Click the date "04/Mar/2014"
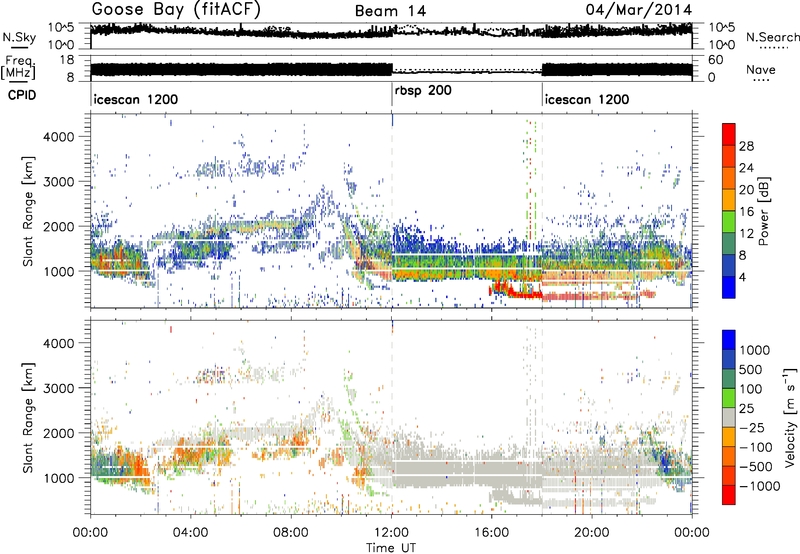Viewport: 800px width, 554px height. pyautogui.click(x=639, y=10)
